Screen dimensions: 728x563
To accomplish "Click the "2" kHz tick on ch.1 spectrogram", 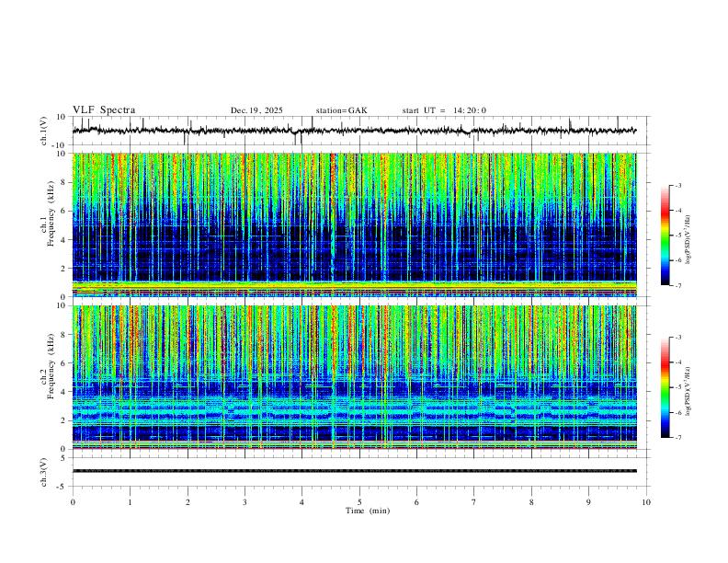I will click(x=63, y=268).
